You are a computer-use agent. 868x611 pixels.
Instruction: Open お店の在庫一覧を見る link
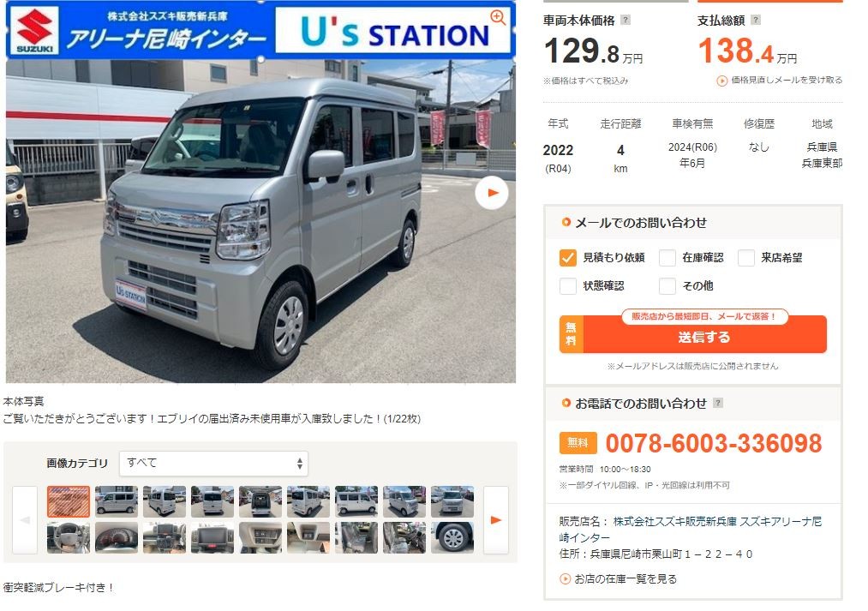click(x=625, y=579)
